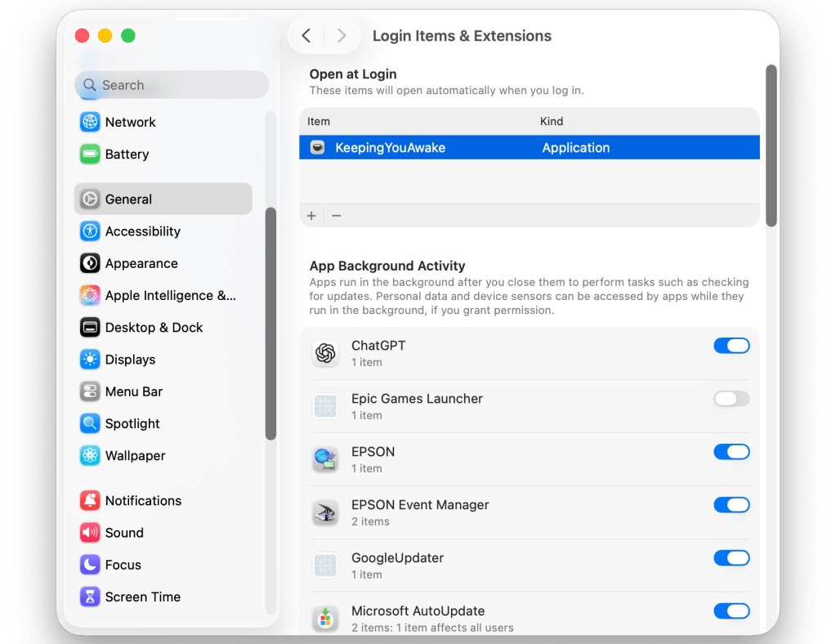Click the Displays sun icon

90,360
